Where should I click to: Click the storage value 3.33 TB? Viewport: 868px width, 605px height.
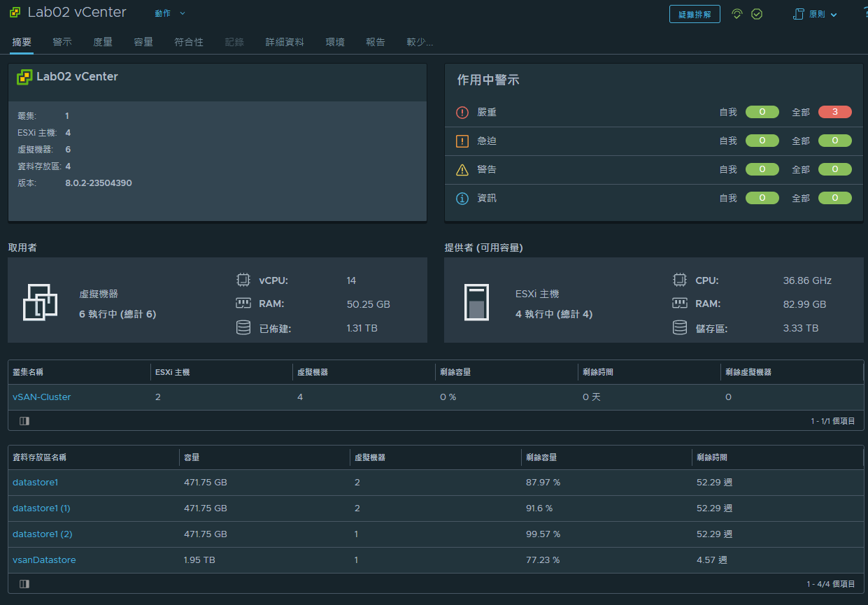click(x=801, y=328)
